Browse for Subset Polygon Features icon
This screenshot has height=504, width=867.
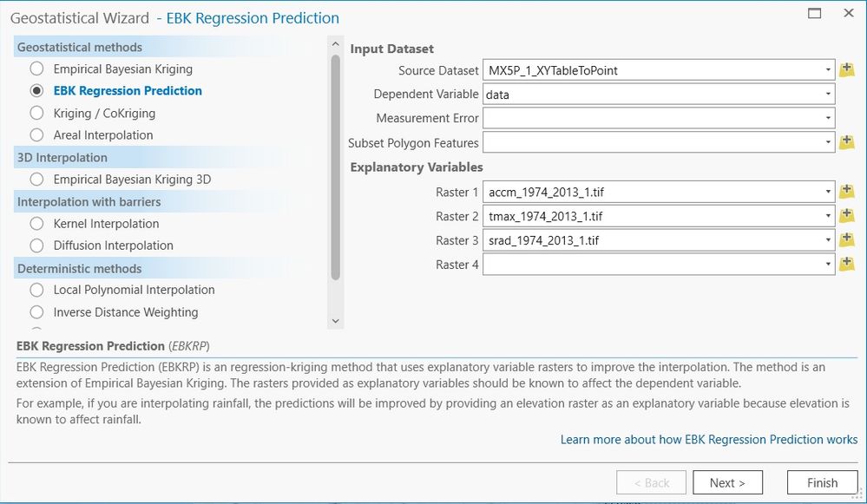[847, 142]
